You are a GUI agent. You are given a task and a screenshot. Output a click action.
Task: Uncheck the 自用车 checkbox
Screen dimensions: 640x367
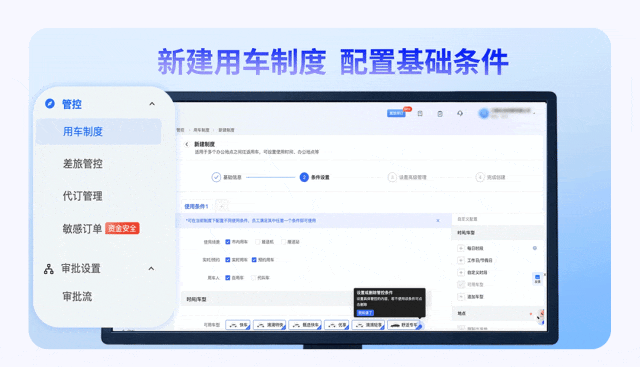pos(228,278)
